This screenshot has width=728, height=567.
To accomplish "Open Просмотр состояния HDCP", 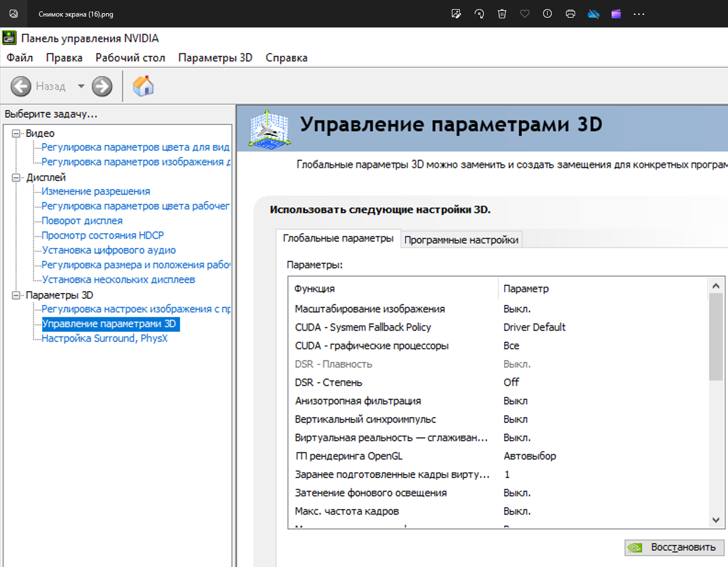I will pos(103,235).
